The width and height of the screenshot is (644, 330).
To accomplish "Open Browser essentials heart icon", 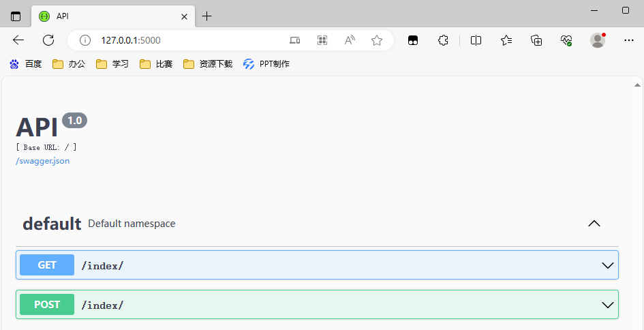I will click(566, 40).
